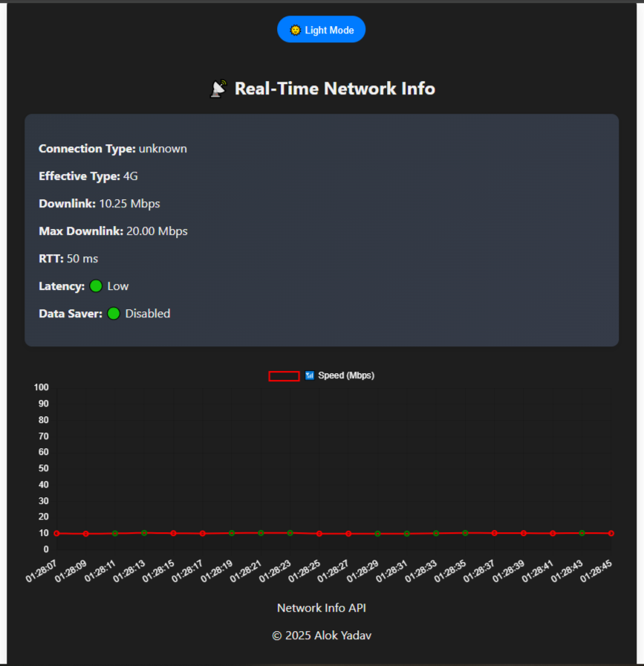Click the green Latency status indicator
Image resolution: width=644 pixels, height=666 pixels.
pos(96,286)
